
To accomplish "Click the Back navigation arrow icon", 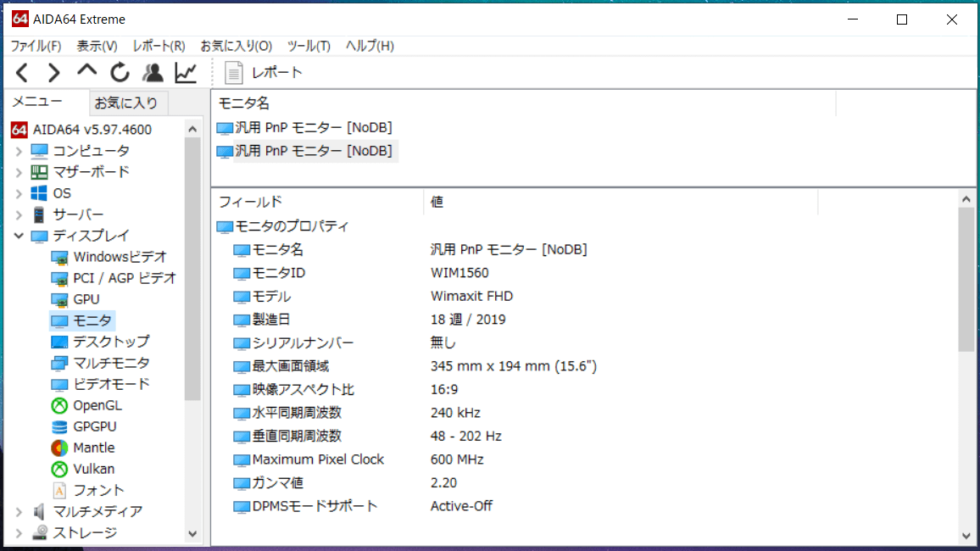I will click(x=22, y=73).
